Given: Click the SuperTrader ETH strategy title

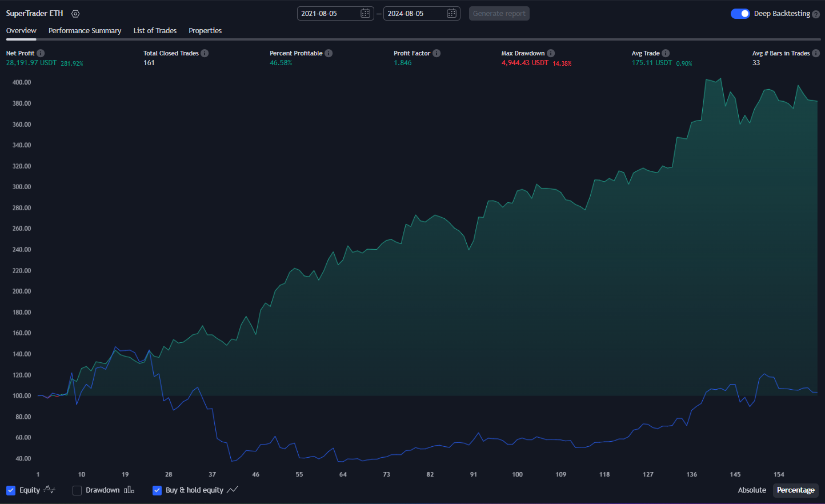Looking at the screenshot, I should (x=34, y=14).
